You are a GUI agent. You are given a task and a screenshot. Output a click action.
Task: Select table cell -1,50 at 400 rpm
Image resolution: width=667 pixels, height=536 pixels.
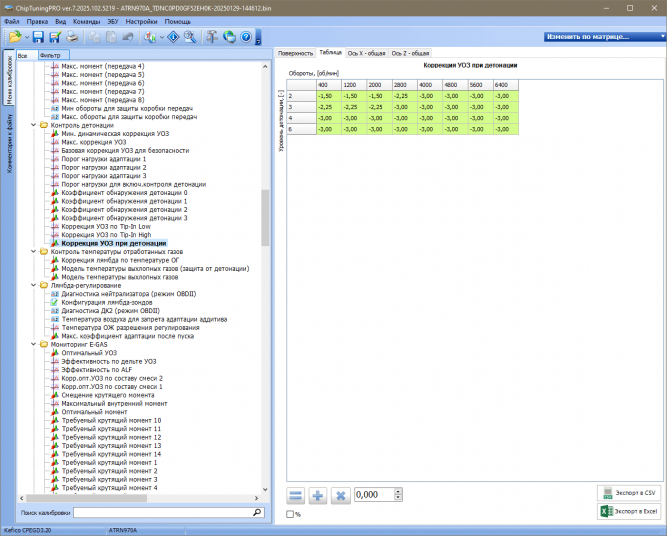pyautogui.click(x=329, y=96)
